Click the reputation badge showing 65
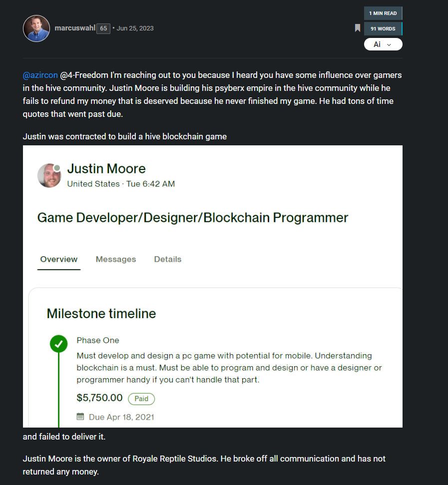448x485 pixels. coord(103,28)
